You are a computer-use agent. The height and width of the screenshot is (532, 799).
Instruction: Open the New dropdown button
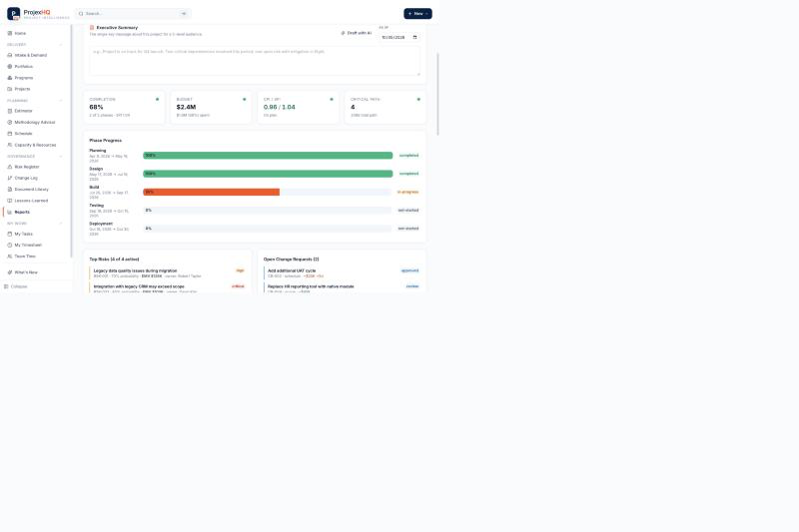click(x=417, y=14)
